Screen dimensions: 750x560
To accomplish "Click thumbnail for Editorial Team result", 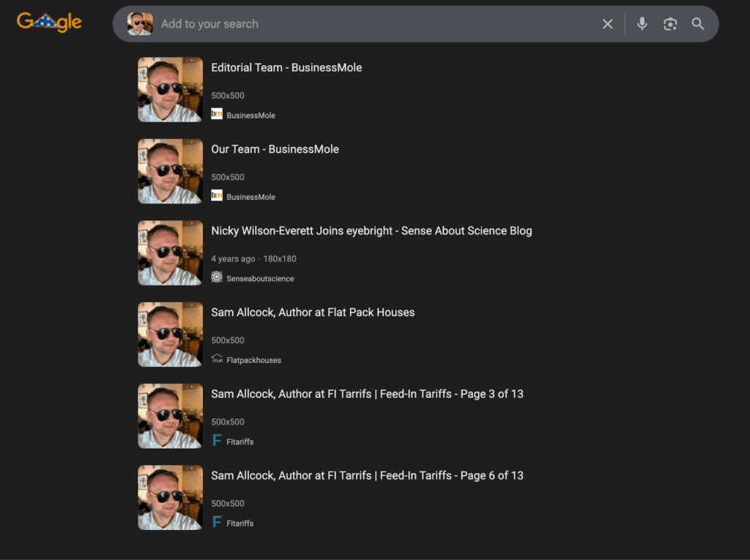I will [x=170, y=90].
